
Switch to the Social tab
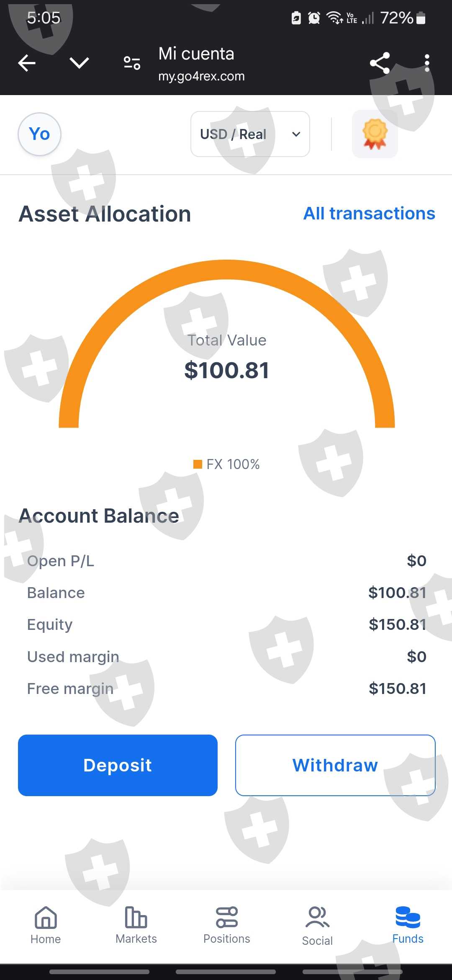click(317, 926)
